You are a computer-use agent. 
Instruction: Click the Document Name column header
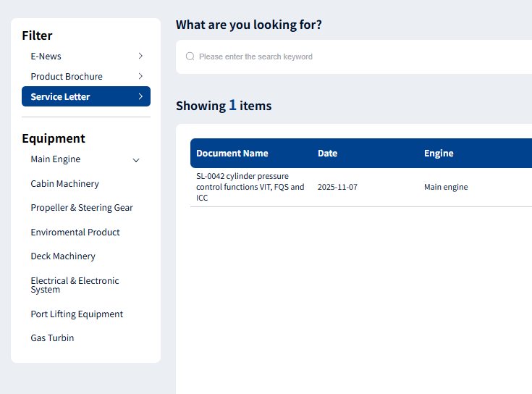tap(232, 154)
